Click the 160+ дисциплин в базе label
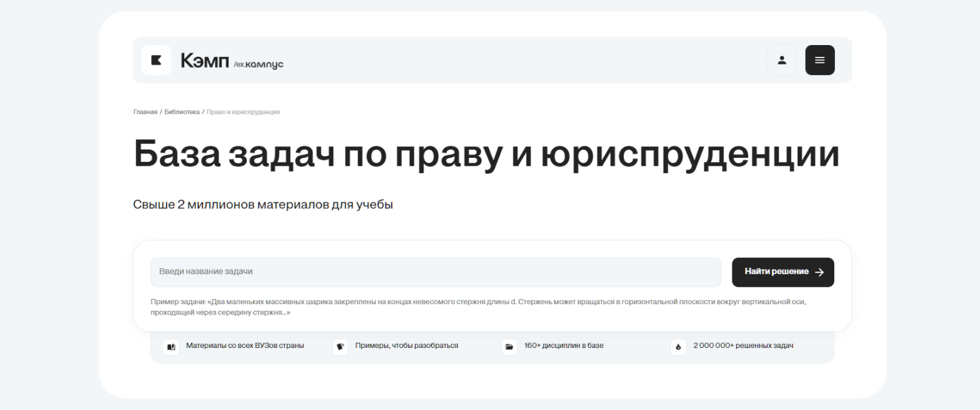The width and height of the screenshot is (980, 410). pyautogui.click(x=564, y=345)
